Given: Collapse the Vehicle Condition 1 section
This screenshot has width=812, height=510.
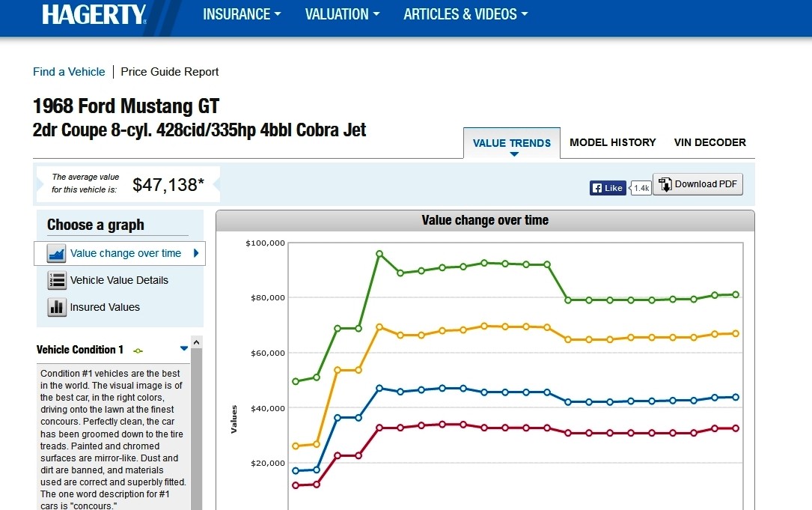Looking at the screenshot, I should pyautogui.click(x=184, y=348).
